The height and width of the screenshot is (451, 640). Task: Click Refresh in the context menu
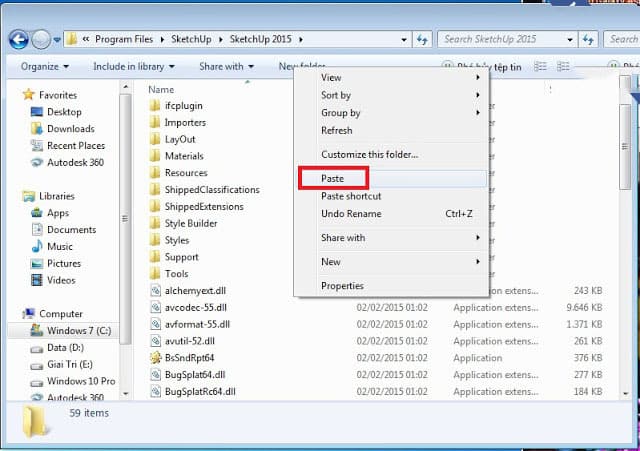(336, 130)
